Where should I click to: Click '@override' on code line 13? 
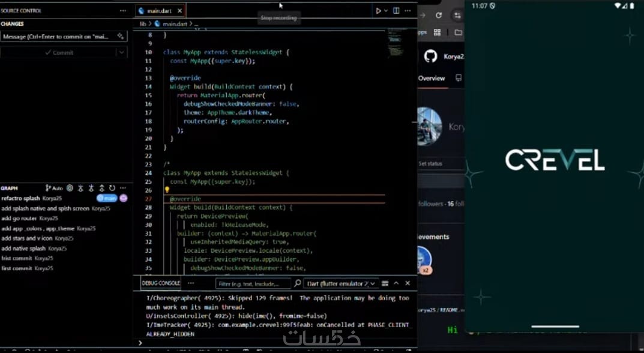point(185,78)
